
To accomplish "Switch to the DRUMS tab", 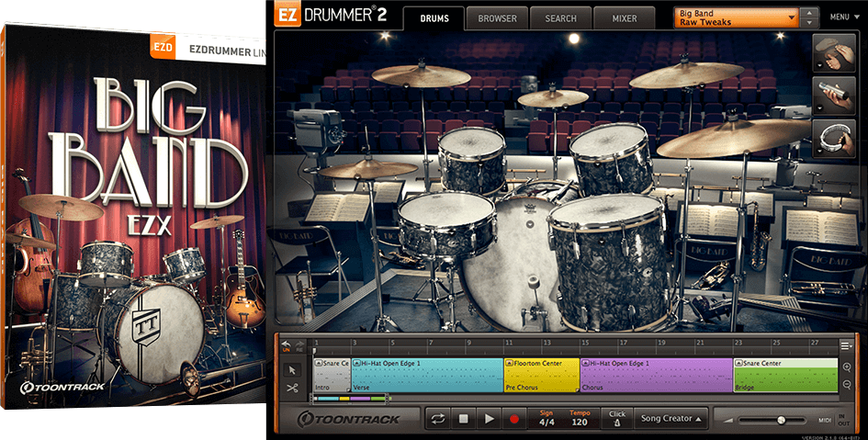I will point(434,18).
